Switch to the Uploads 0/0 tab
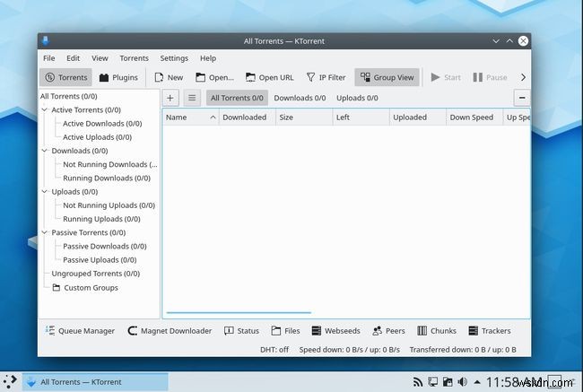 357,98
